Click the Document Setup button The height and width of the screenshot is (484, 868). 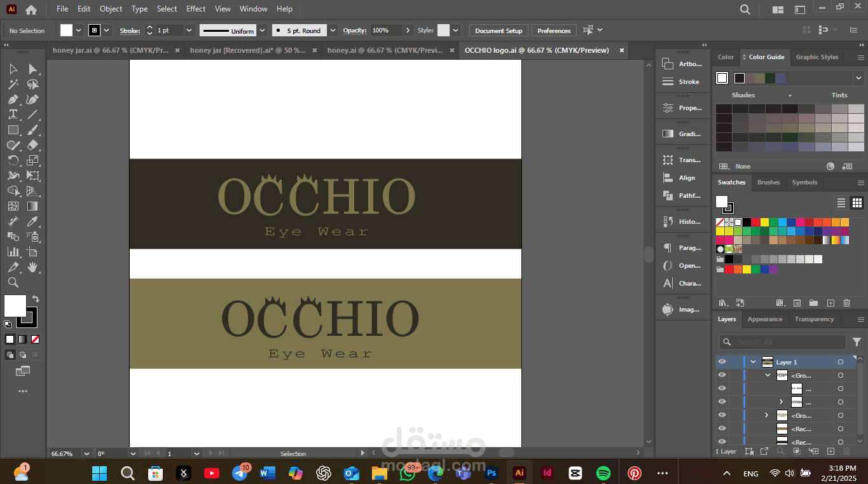click(x=499, y=31)
